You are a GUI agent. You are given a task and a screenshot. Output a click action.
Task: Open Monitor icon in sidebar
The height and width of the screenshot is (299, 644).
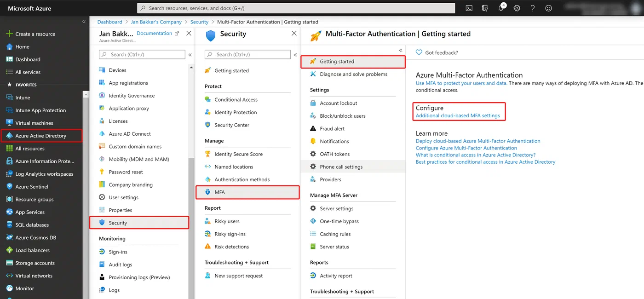click(x=9, y=288)
